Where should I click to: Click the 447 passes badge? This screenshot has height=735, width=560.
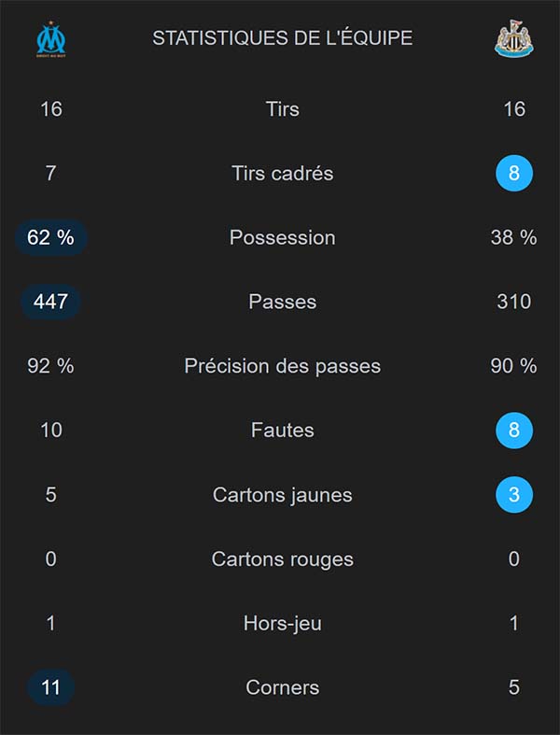point(51,302)
